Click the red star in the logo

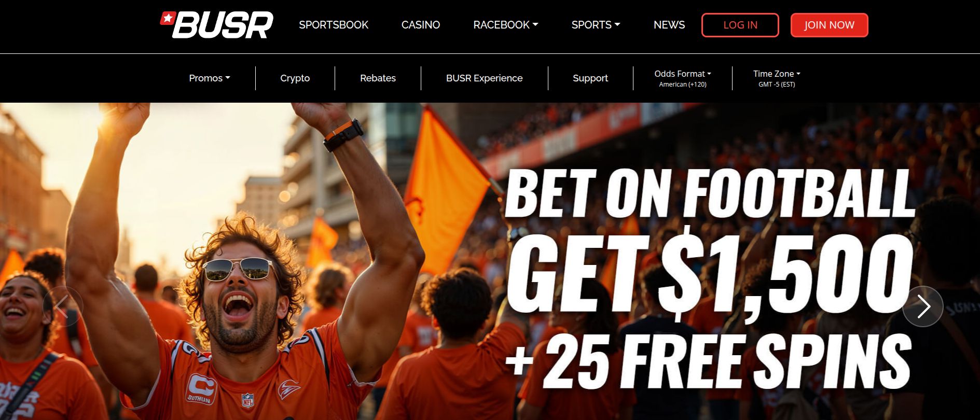click(167, 18)
